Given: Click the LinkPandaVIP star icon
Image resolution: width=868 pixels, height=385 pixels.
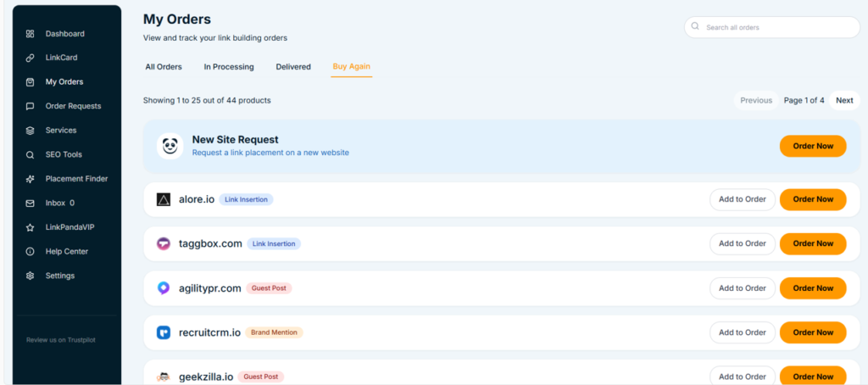Looking at the screenshot, I should (30, 227).
